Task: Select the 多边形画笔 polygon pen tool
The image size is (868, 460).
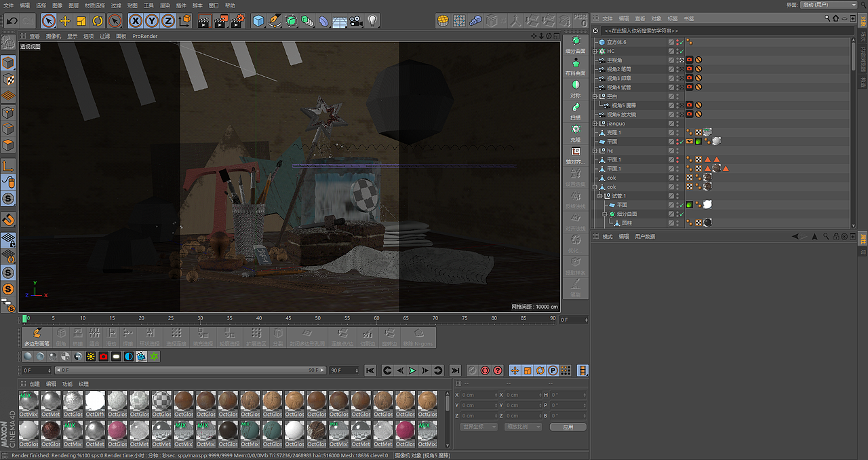Action: point(37,337)
